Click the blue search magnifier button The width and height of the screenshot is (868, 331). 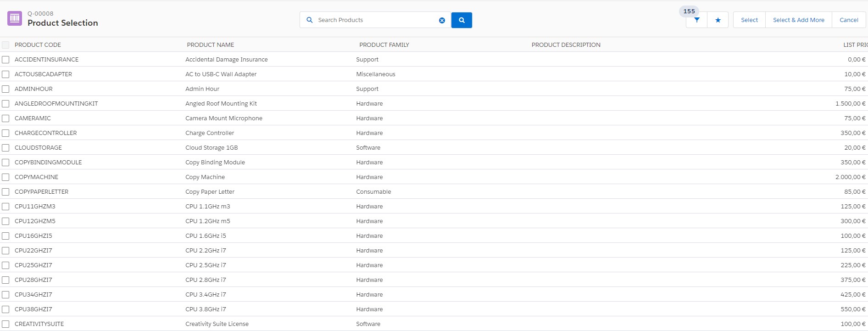[x=462, y=20]
